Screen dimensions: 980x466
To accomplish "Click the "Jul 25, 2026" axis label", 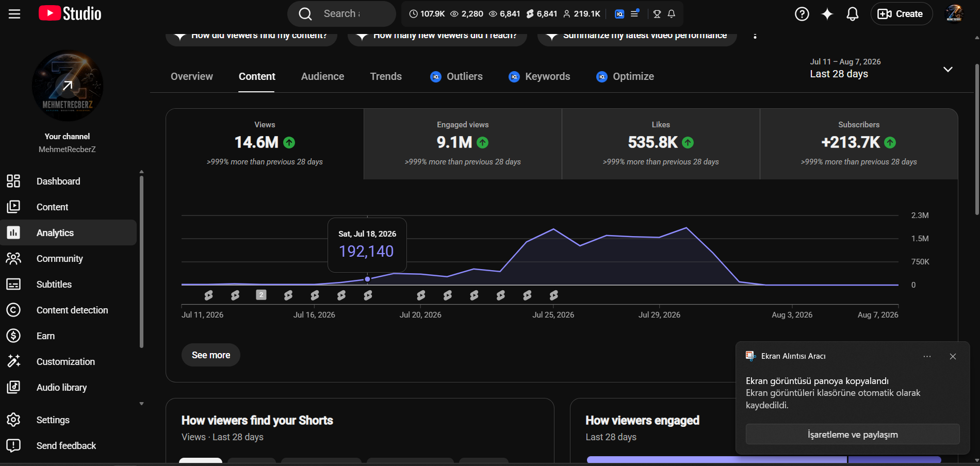I will tap(553, 315).
